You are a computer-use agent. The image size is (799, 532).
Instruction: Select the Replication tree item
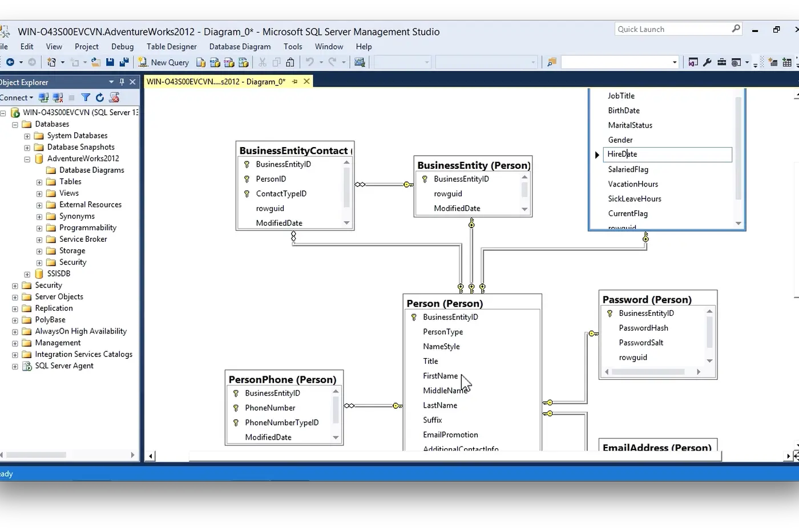[54, 308]
